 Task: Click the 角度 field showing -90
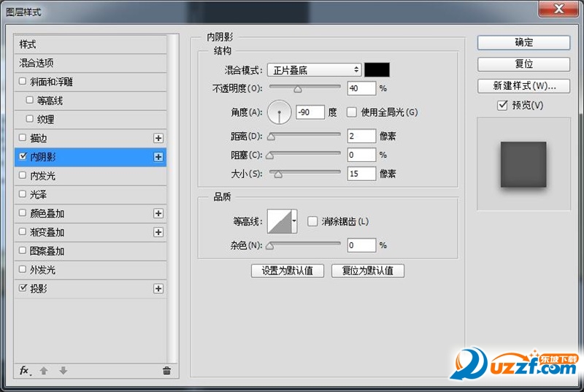pos(310,112)
